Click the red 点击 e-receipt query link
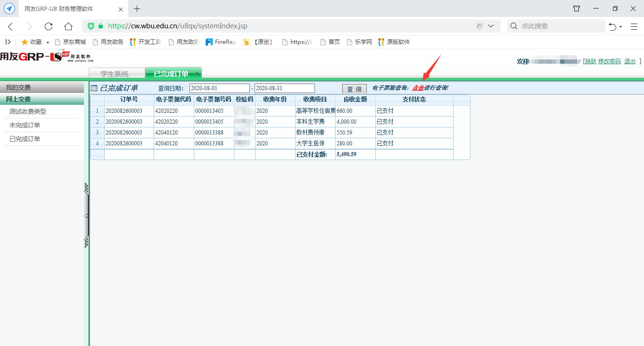The image size is (644, 346). pyautogui.click(x=418, y=88)
